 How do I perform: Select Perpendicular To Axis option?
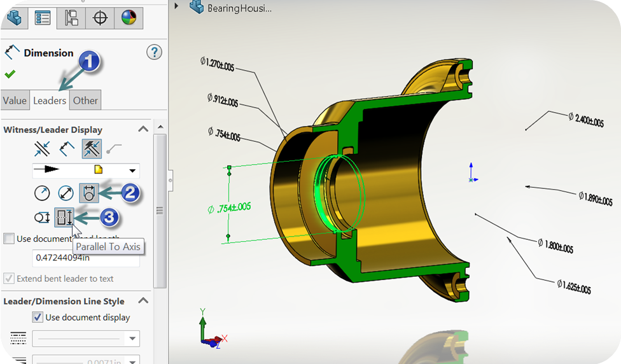42,218
